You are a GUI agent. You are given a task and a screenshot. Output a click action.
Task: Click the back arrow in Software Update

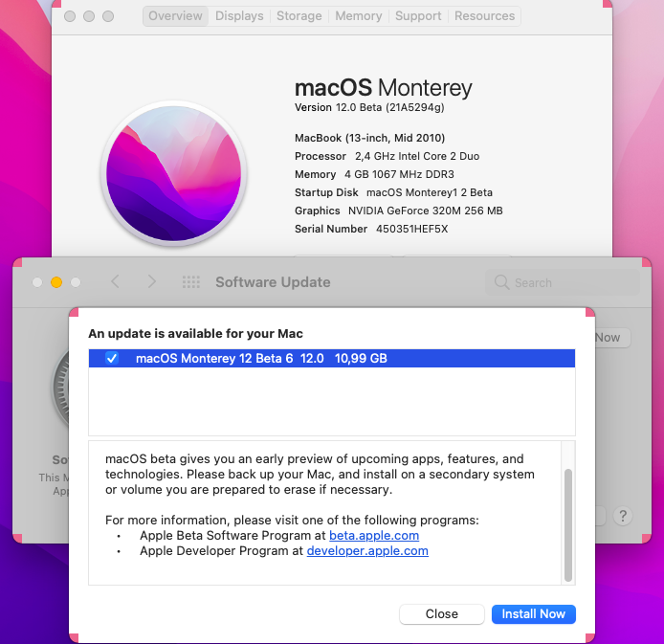point(115,281)
